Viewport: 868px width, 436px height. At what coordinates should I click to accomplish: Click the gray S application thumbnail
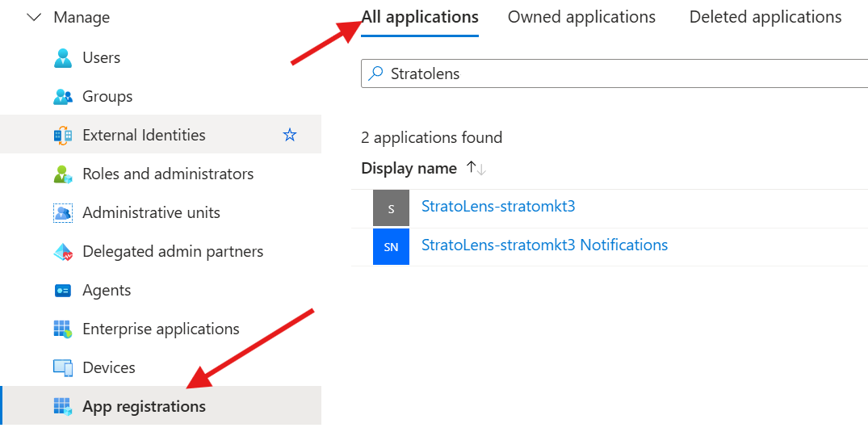coord(391,208)
